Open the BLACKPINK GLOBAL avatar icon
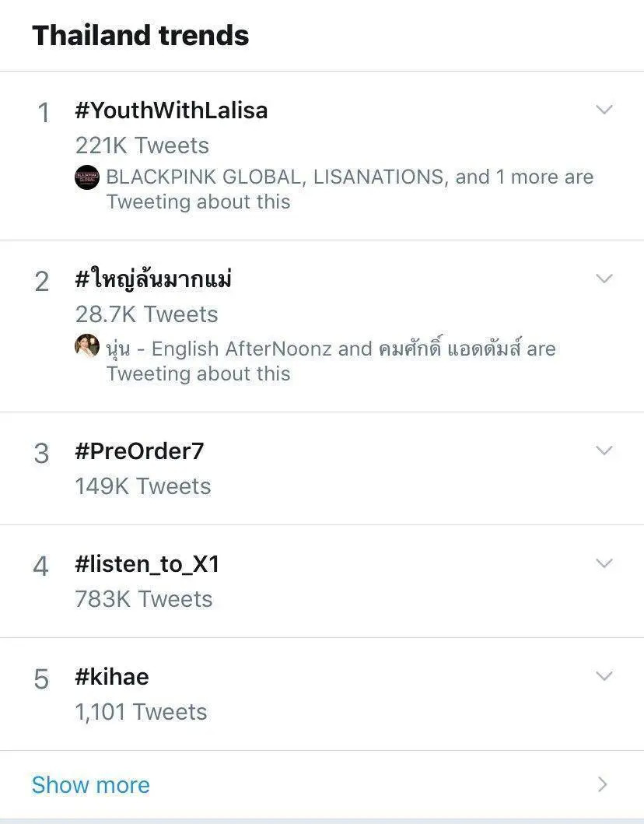The height and width of the screenshot is (824, 644). click(x=87, y=177)
